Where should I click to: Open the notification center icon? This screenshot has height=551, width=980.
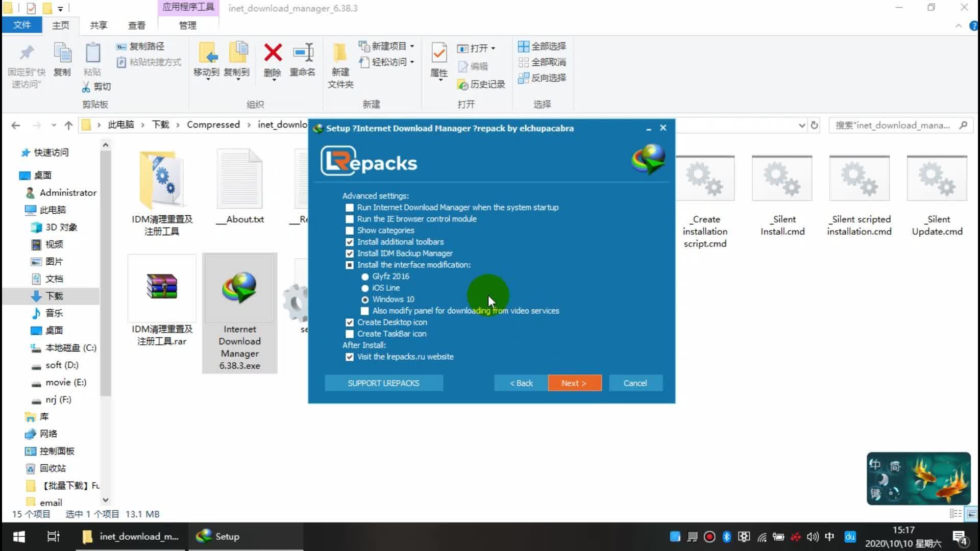tap(960, 538)
